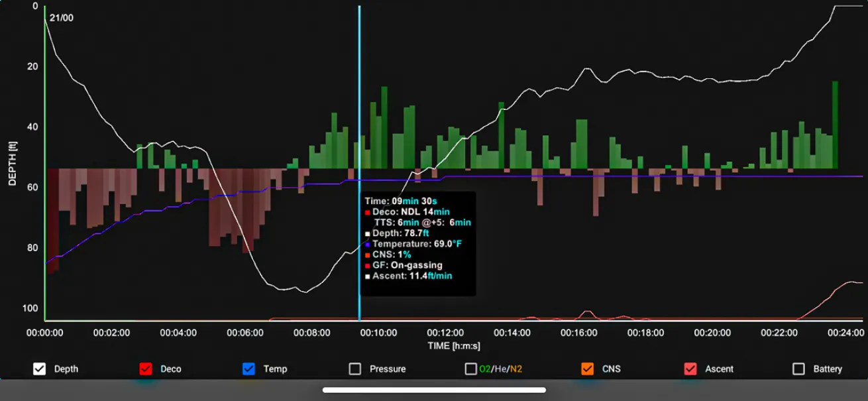The image size is (868, 401).
Task: Click the depth axis value 20
Action: tap(33, 66)
